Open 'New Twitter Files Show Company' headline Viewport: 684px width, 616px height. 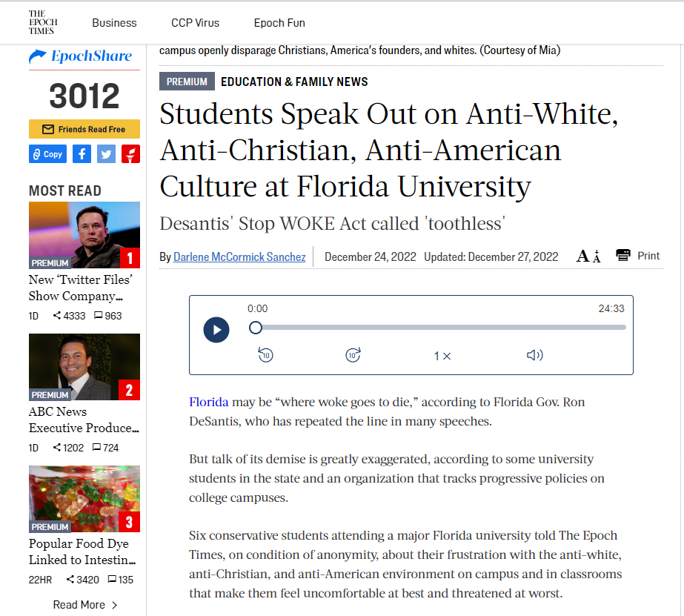[81, 288]
